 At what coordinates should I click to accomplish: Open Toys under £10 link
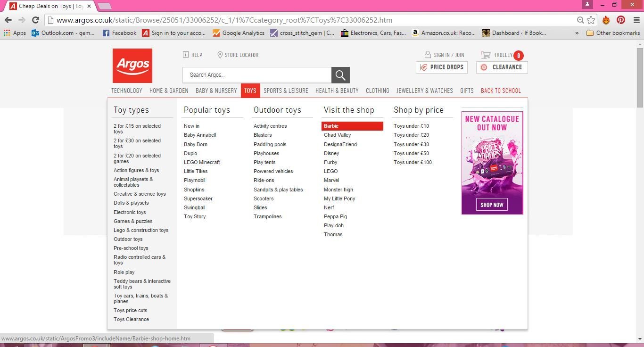(411, 126)
